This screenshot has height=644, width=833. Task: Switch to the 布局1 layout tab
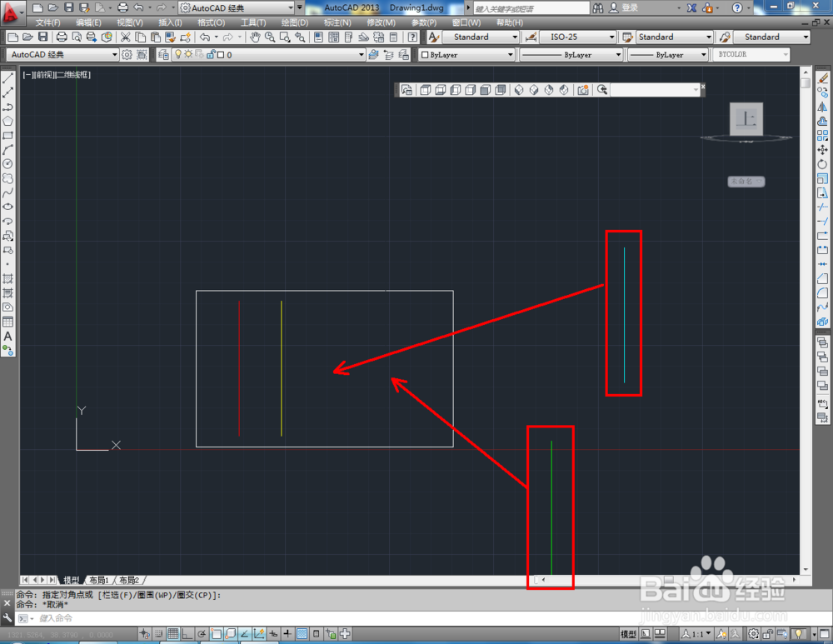click(99, 580)
